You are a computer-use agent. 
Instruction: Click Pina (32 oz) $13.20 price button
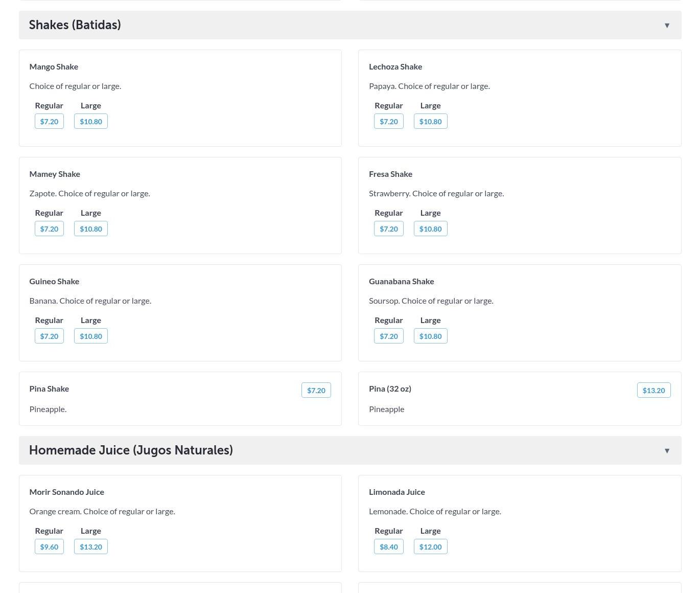pyautogui.click(x=654, y=391)
